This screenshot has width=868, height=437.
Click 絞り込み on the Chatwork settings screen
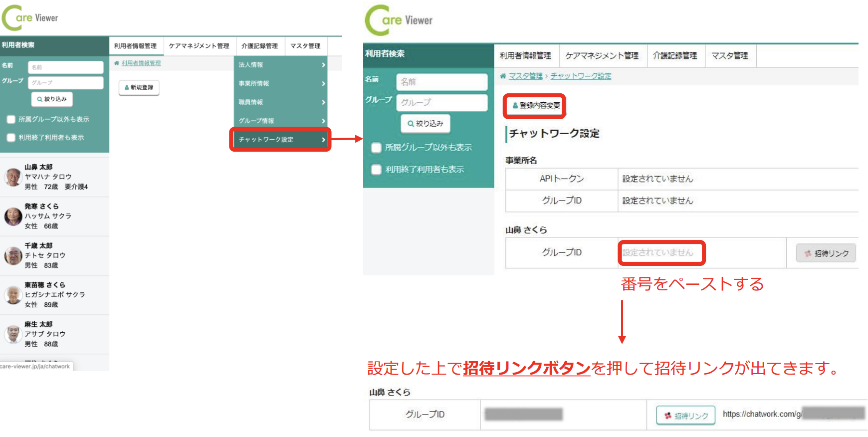tap(426, 124)
